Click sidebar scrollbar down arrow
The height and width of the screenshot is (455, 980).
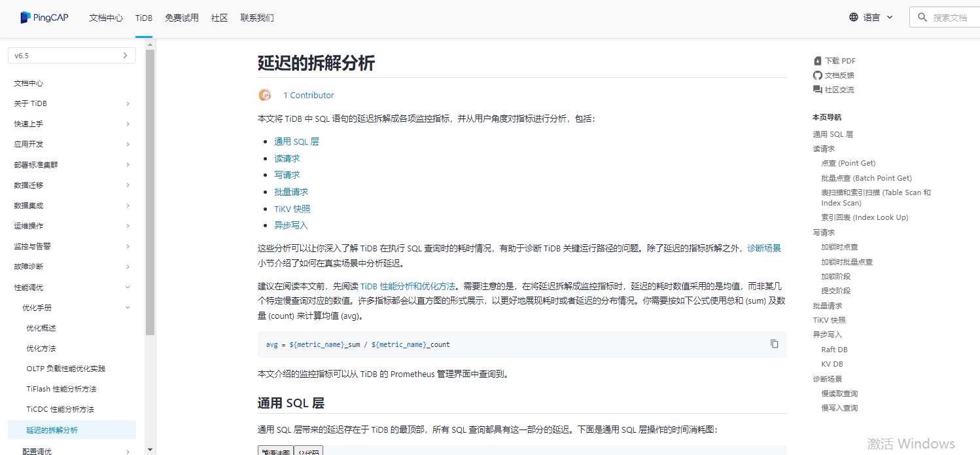(150, 450)
